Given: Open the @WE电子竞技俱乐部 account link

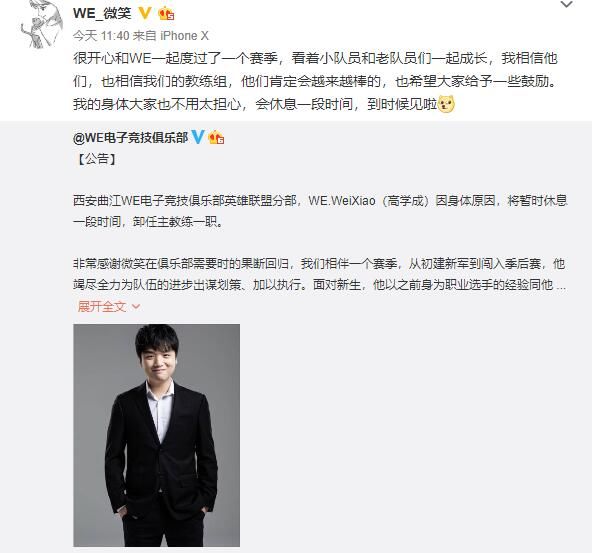Looking at the screenshot, I should pos(130,137).
